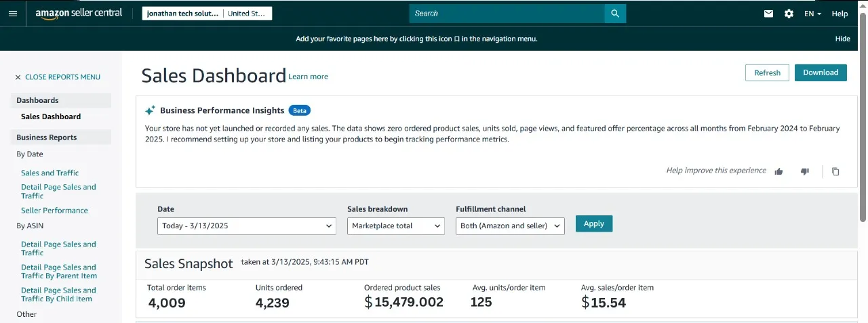Click the Search input field

507,14
